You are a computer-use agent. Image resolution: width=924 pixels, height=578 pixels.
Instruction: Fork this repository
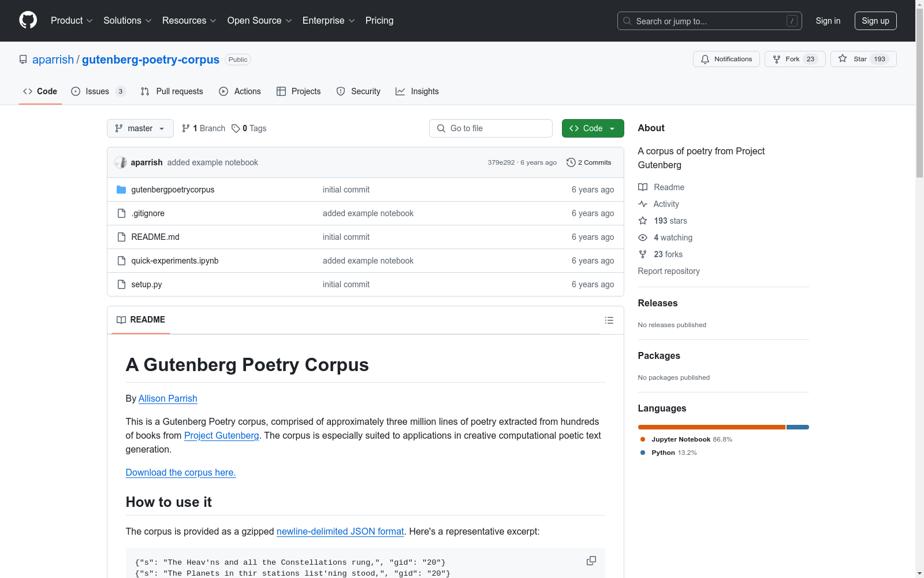coord(795,59)
